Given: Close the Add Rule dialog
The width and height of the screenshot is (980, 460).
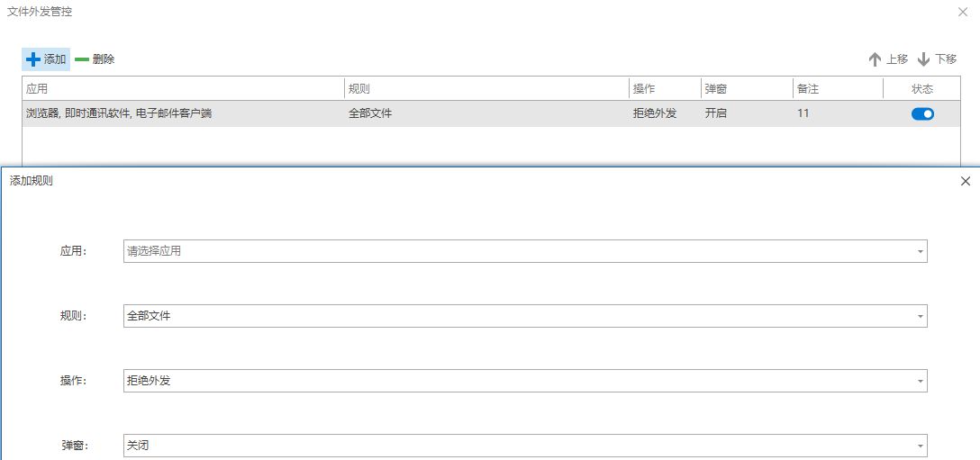Looking at the screenshot, I should tap(966, 181).
